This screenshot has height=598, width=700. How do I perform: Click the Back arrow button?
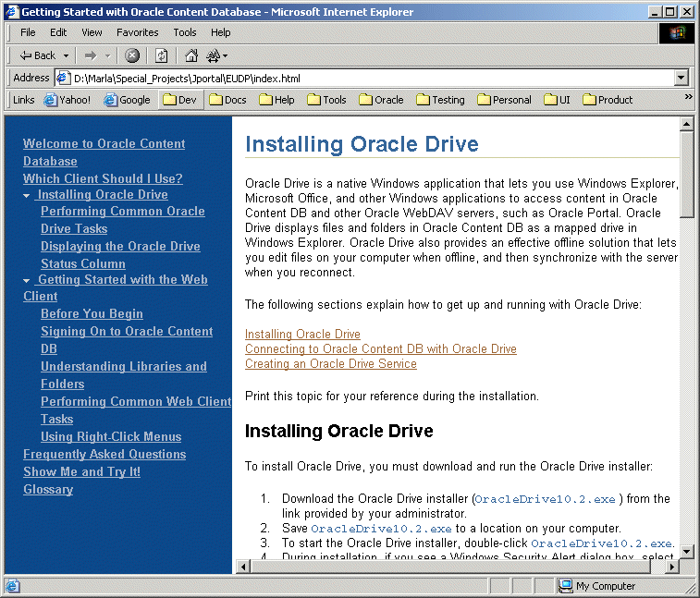pos(38,55)
